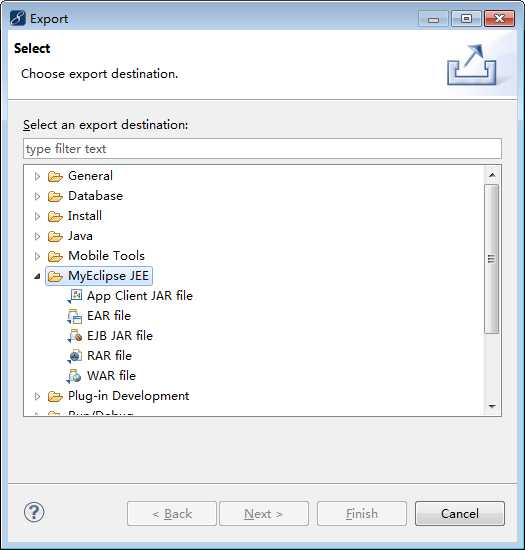
Task: Expand the Plug-in Development category
Action: 37,396
